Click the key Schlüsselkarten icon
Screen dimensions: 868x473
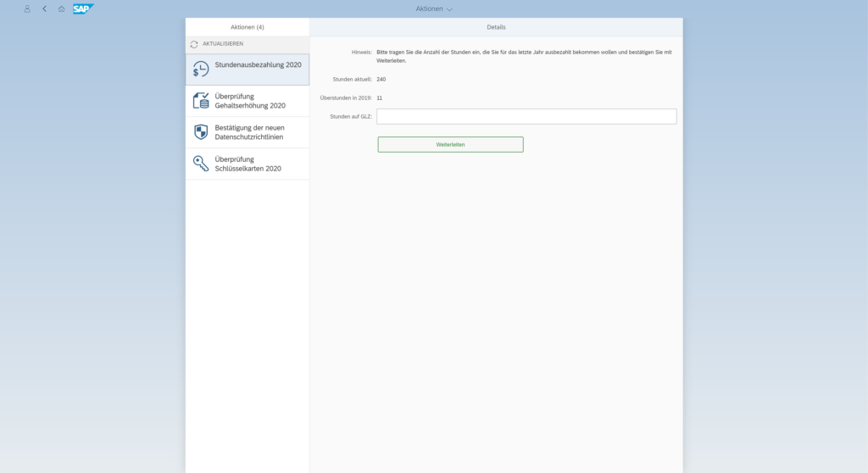[x=201, y=164]
